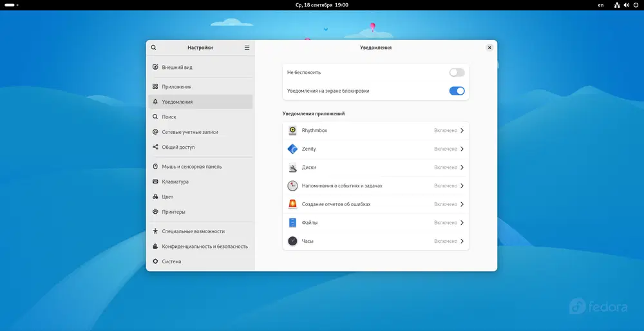This screenshot has height=331, width=644.
Task: Enable the Не беспокоить switch
Action: (457, 72)
